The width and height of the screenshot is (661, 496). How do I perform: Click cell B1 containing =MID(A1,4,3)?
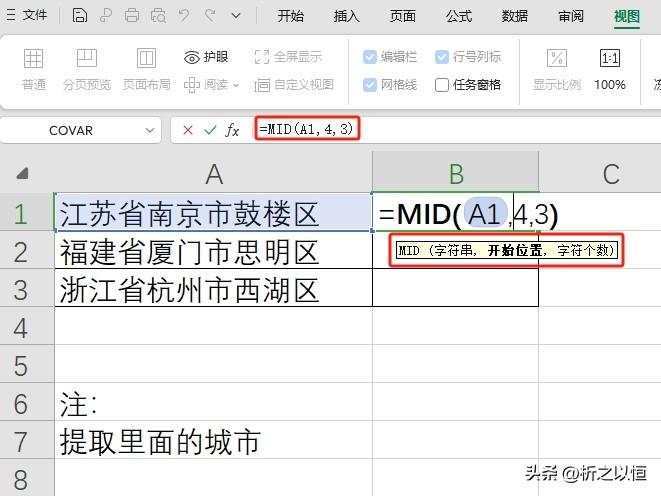point(456,213)
